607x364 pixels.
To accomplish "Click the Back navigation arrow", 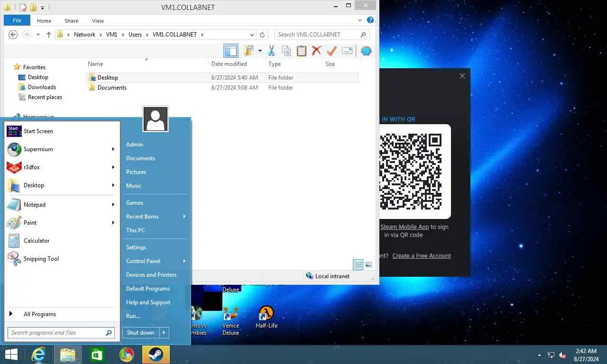I will [13, 35].
